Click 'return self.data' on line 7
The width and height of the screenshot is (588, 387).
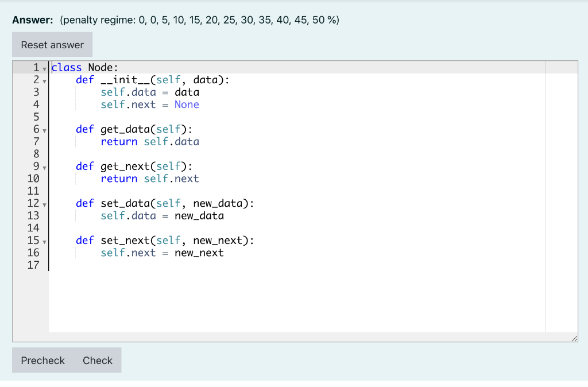coord(150,142)
